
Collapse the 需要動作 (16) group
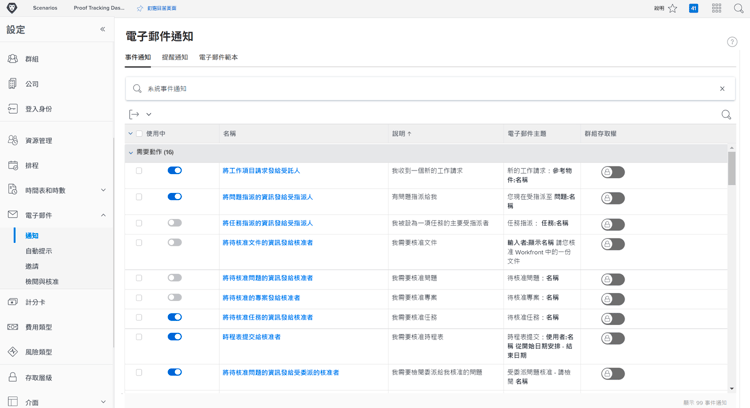pyautogui.click(x=131, y=153)
